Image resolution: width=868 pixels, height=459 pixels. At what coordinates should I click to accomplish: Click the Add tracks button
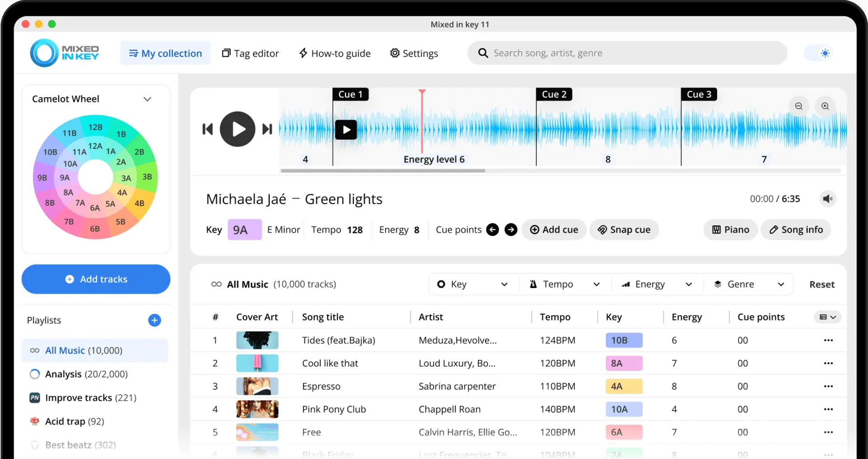pyautogui.click(x=96, y=279)
